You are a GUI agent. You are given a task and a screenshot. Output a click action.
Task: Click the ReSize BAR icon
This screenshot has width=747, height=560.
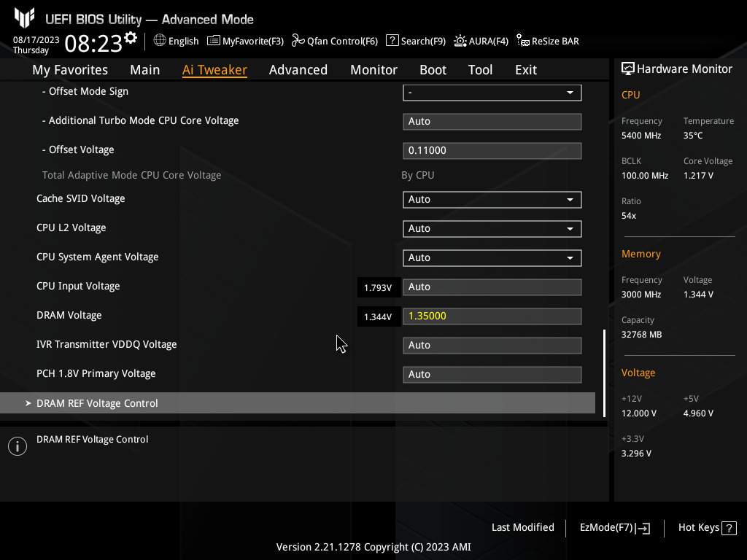(522, 41)
